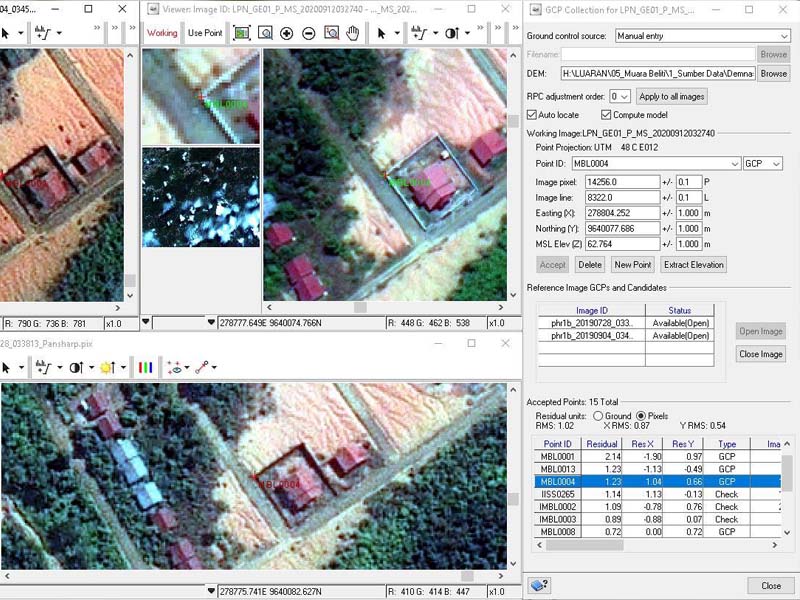Image resolution: width=800 pixels, height=600 pixels.
Task: Toggle the Auto locate checkbox
Action: click(533, 115)
